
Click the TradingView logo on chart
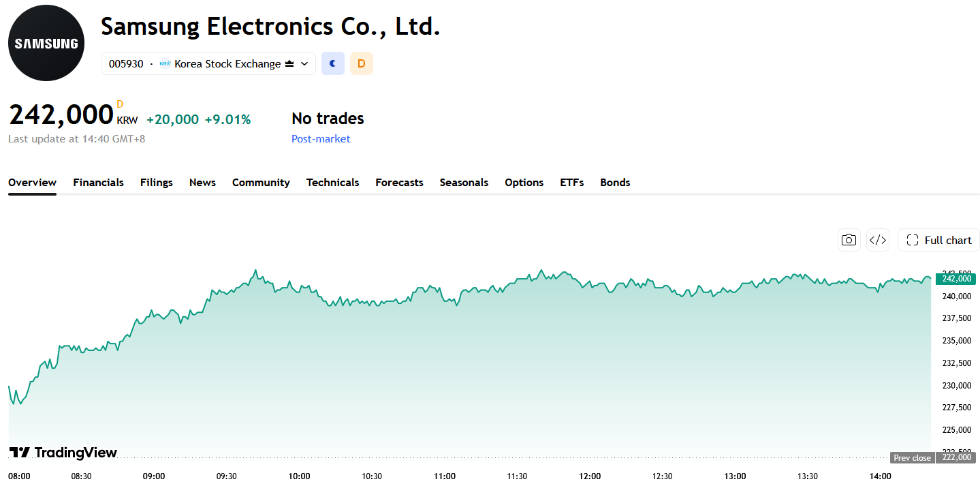[x=63, y=453]
